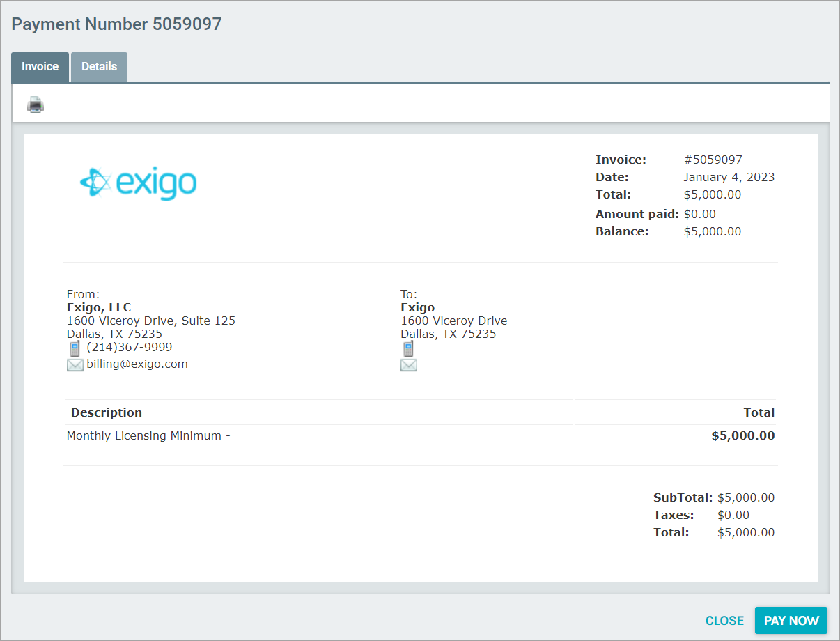Click the address 1600 Viceroy Drive, Suite 125
This screenshot has height=641, width=840.
click(x=151, y=321)
